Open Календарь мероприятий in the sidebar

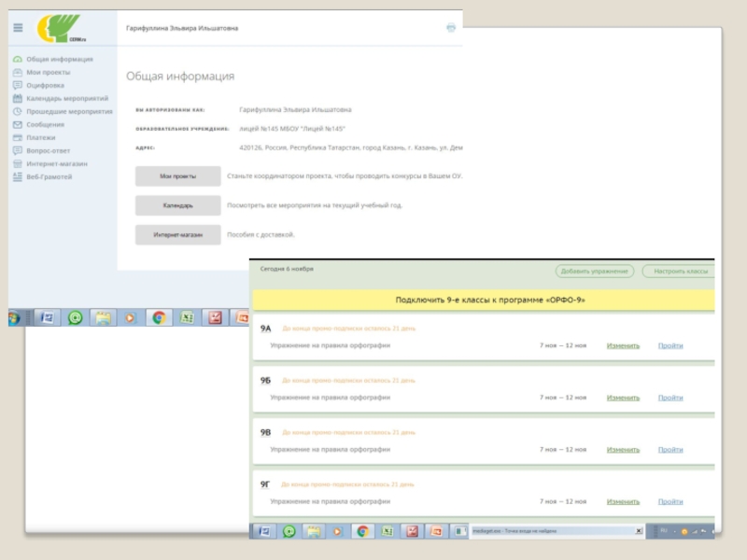point(67,98)
